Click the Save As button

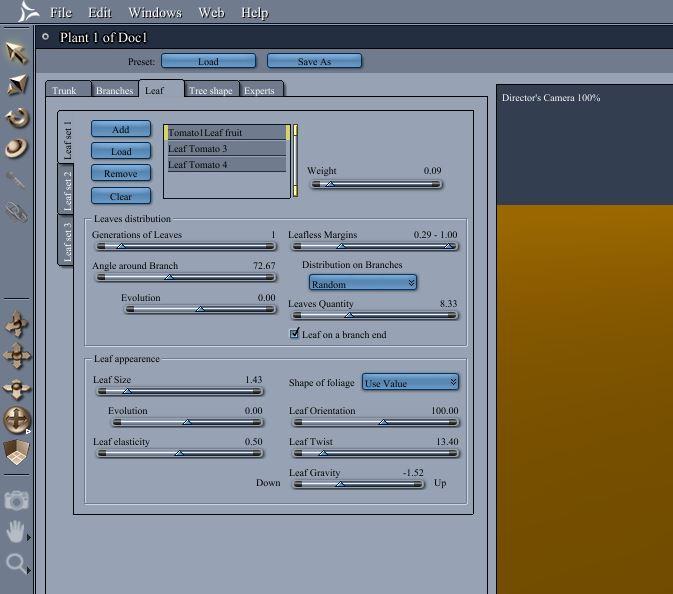coord(314,61)
